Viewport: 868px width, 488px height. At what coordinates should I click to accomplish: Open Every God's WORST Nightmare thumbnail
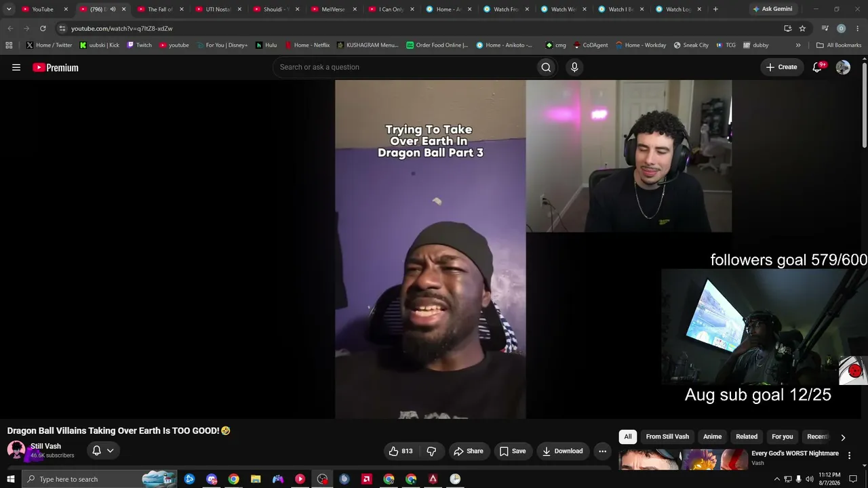click(x=683, y=460)
